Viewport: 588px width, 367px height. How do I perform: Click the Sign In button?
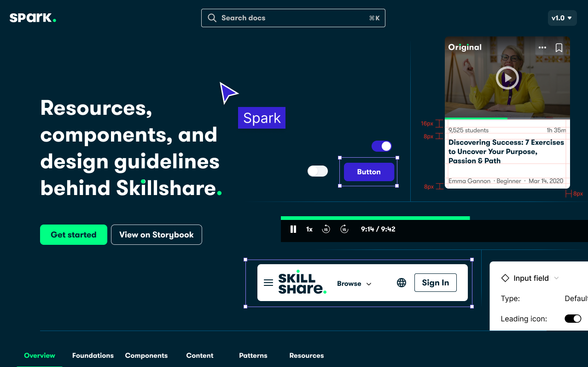coord(436,283)
